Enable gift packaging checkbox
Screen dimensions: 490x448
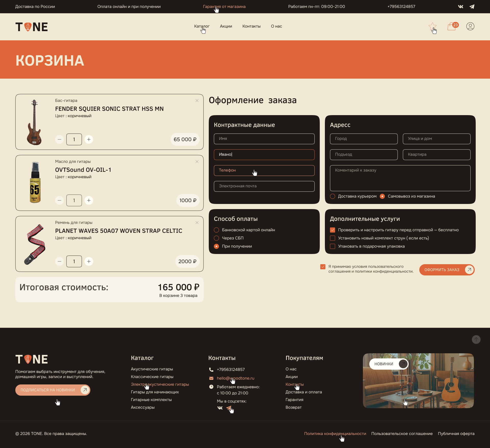pos(333,246)
